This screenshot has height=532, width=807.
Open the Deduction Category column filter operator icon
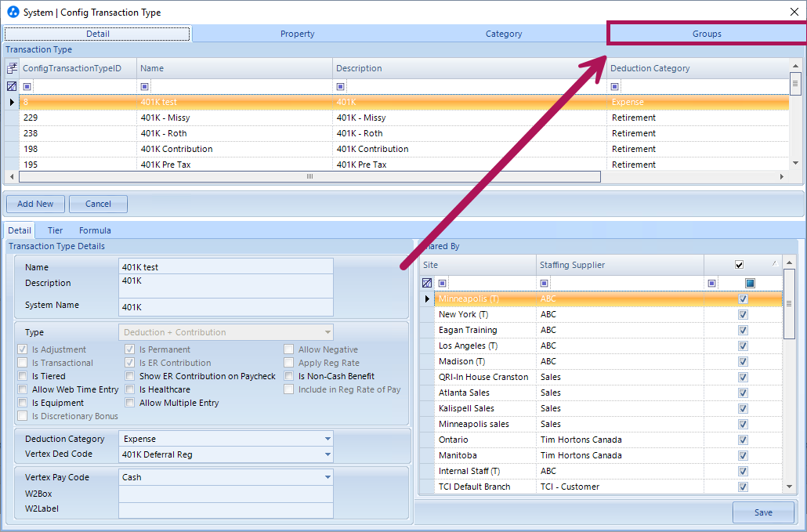(x=614, y=86)
